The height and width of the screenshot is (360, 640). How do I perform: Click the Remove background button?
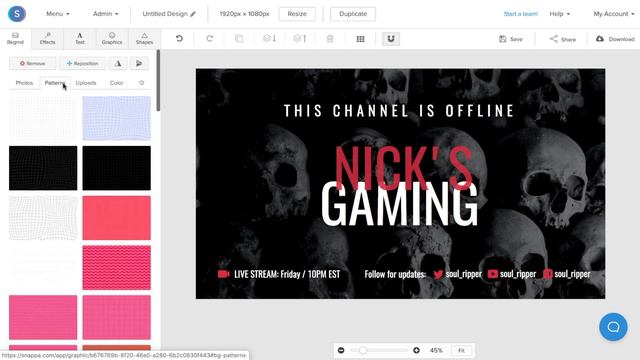tap(33, 63)
